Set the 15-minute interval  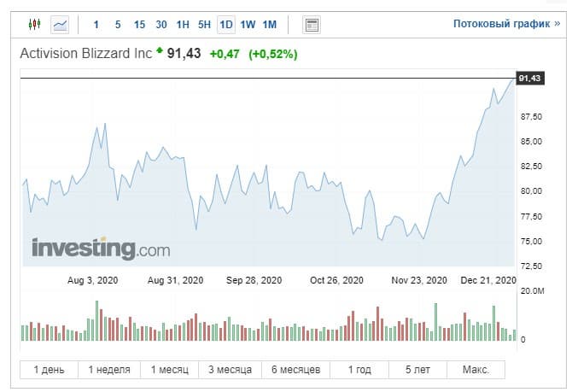pos(139,25)
